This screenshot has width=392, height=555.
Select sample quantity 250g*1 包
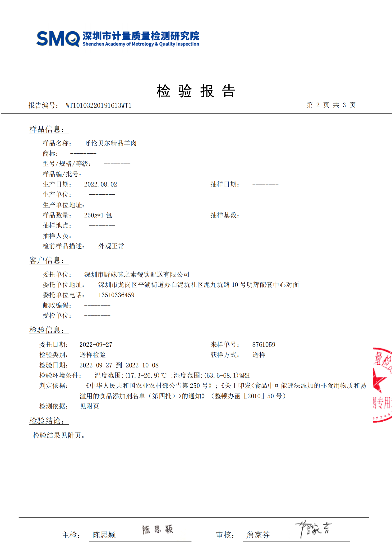(98, 215)
